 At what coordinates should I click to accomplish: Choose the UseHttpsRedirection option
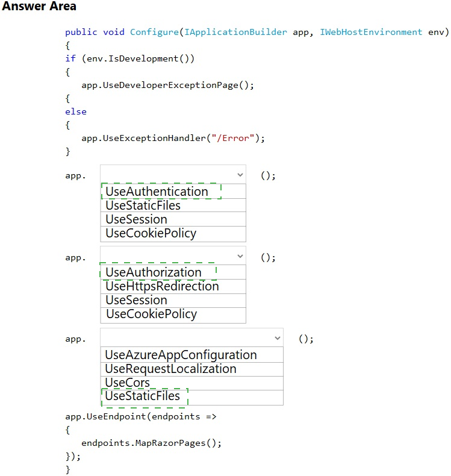[162, 286]
